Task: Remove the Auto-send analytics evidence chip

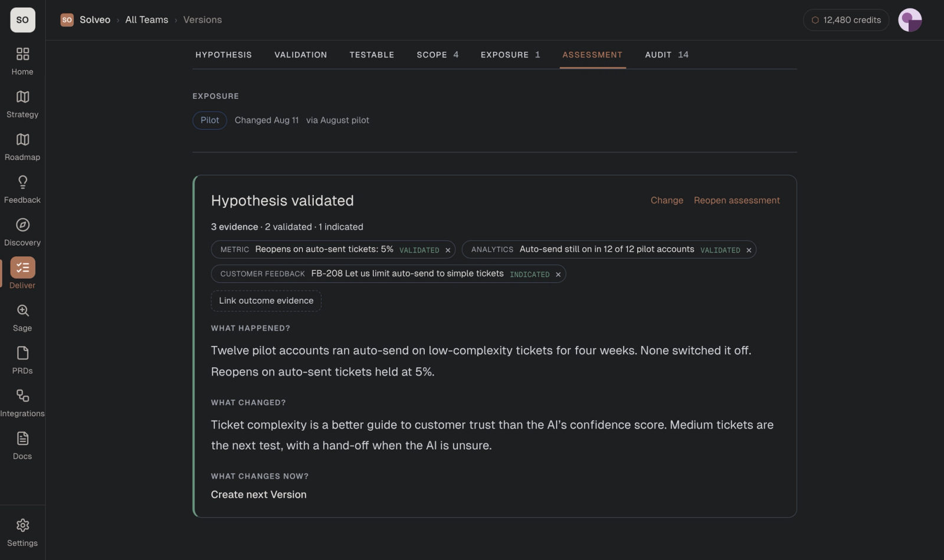Action: 749,250
